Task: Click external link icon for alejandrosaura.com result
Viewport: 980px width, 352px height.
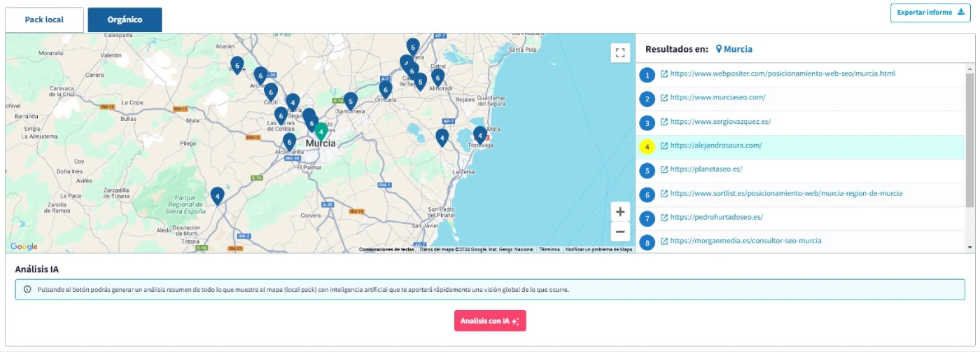Action: pyautogui.click(x=664, y=146)
